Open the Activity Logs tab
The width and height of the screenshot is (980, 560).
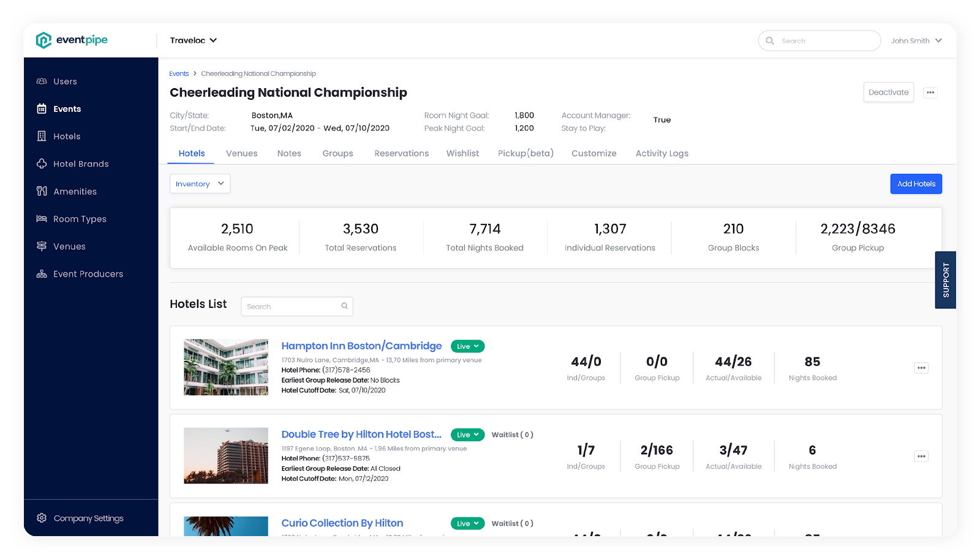click(x=661, y=154)
